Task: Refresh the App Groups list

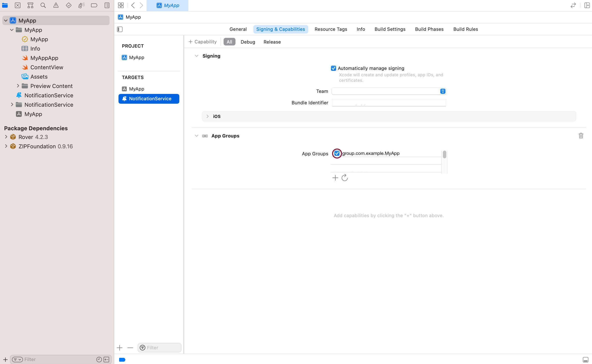Action: coord(345,178)
